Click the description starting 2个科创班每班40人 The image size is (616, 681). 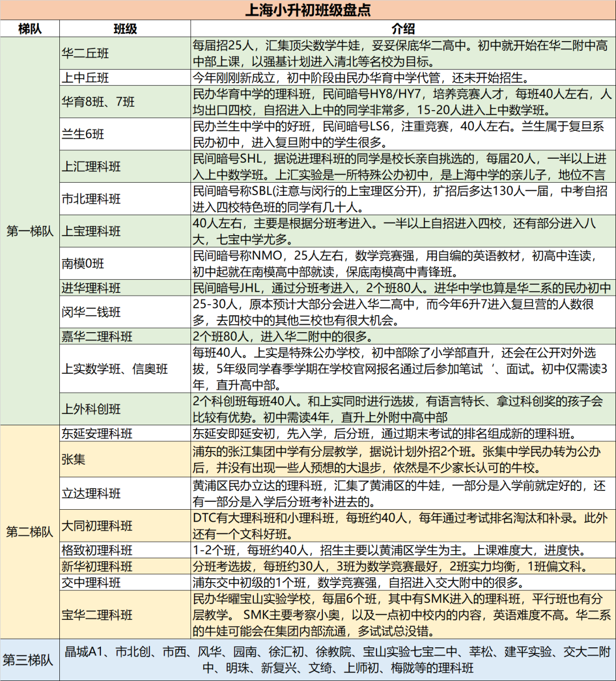point(403,409)
